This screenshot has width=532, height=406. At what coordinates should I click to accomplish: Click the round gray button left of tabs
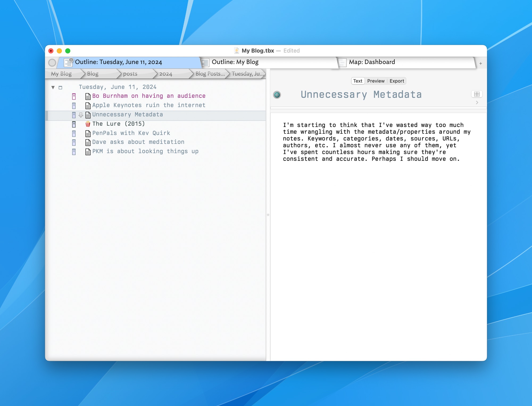click(x=52, y=63)
